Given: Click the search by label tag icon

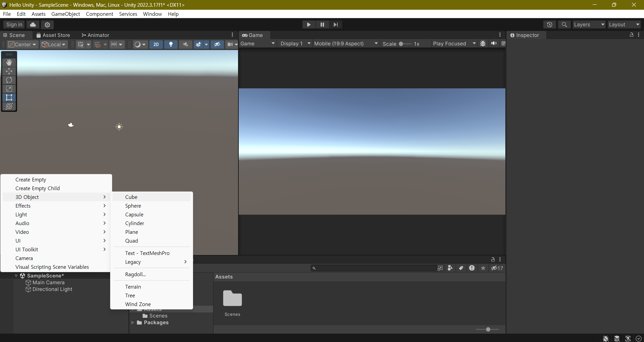Looking at the screenshot, I should [x=461, y=268].
